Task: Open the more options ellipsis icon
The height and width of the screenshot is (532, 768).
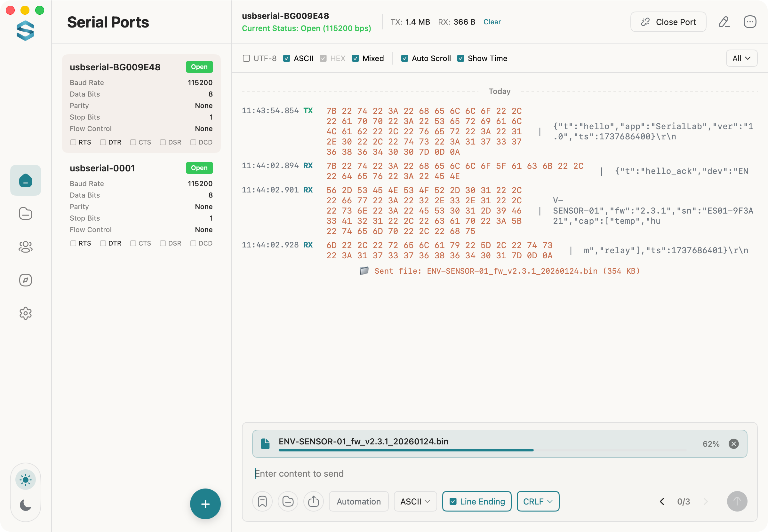Action: (x=750, y=22)
